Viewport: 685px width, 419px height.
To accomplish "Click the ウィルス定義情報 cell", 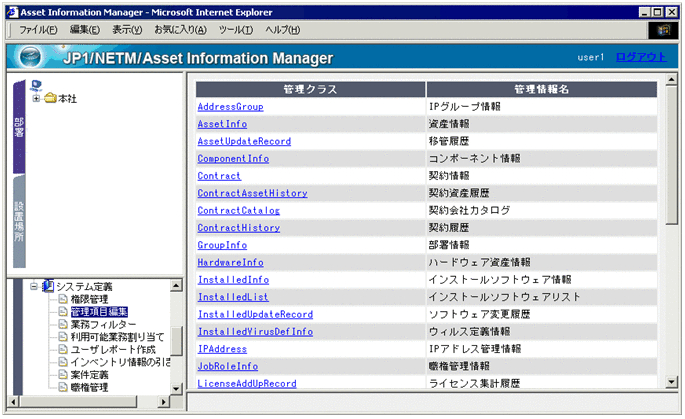I will [x=542, y=332].
